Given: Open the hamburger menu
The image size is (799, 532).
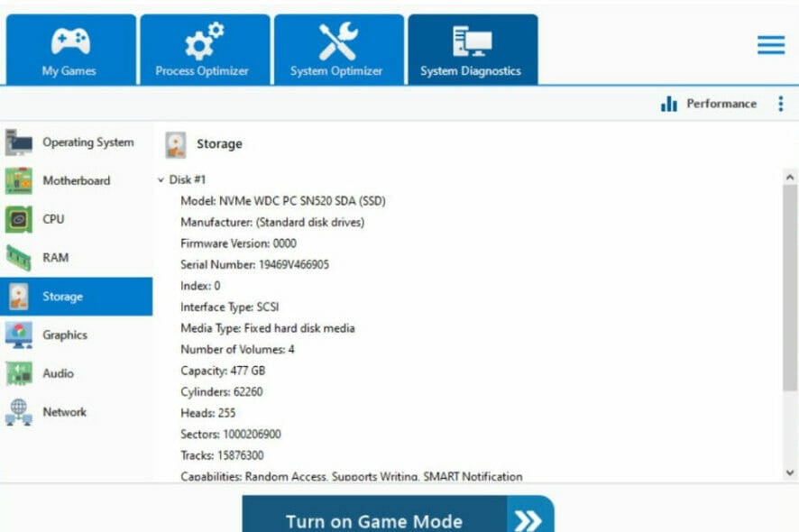Looking at the screenshot, I should 771,45.
